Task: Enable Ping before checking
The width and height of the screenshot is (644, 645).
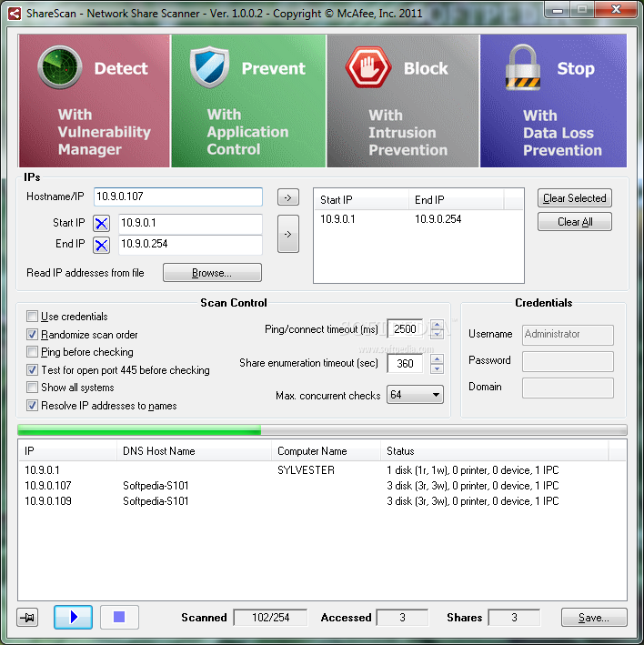Action: [32, 352]
